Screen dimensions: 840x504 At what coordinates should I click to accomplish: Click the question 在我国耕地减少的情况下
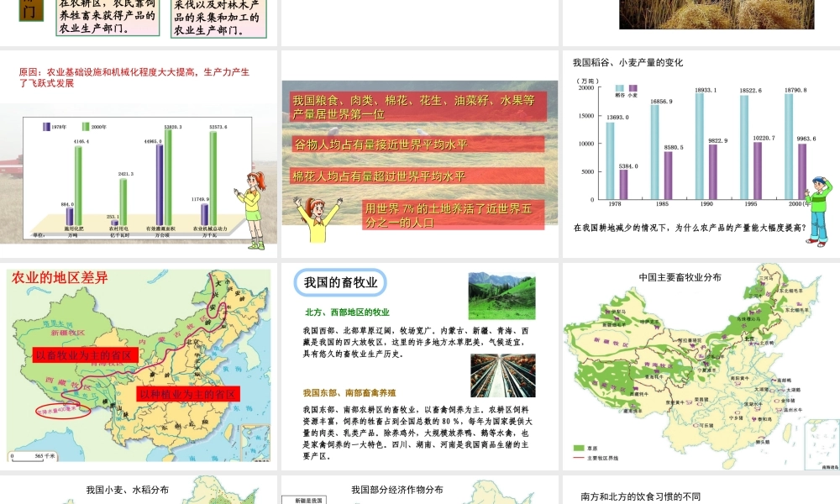690,228
